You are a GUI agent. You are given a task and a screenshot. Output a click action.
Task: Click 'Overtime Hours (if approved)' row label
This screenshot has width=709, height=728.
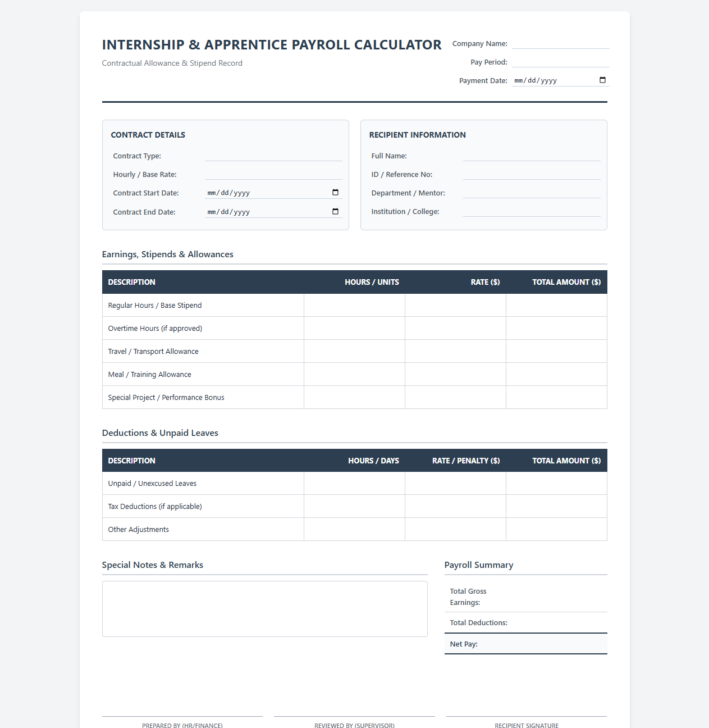point(155,328)
